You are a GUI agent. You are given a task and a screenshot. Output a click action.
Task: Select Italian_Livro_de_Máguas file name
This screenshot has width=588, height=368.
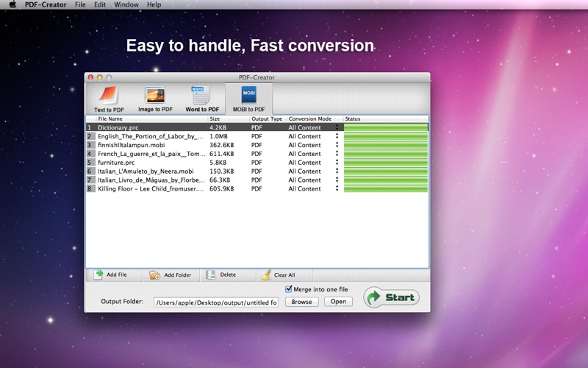(151, 180)
